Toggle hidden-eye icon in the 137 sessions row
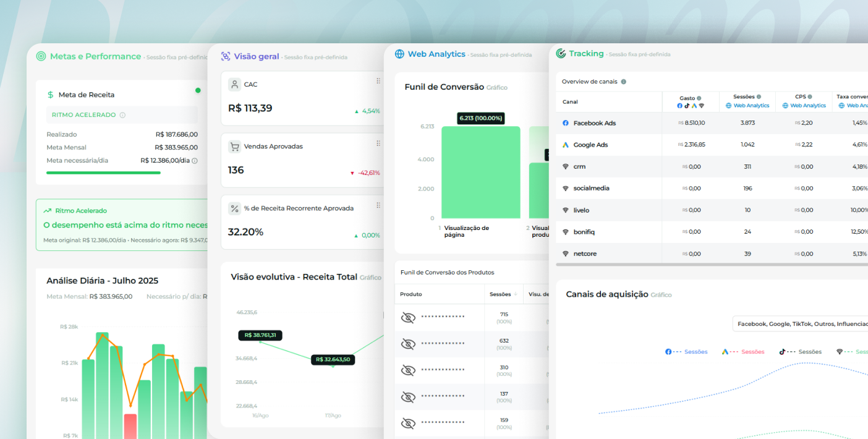This screenshot has height=439, width=868. click(x=408, y=397)
